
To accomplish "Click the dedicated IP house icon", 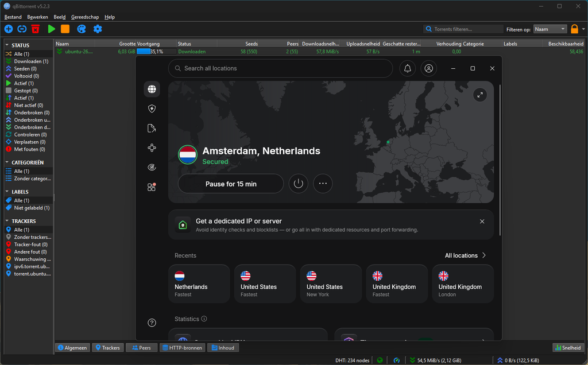I will click(183, 225).
